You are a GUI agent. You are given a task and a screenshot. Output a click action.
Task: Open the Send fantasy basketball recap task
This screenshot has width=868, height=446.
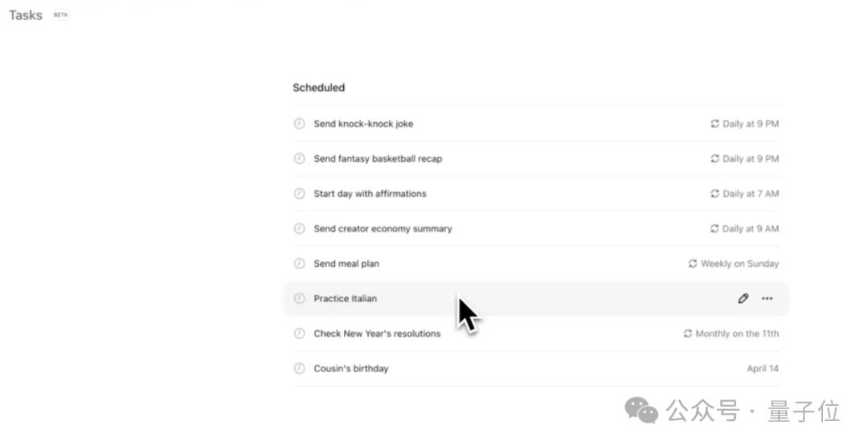pyautogui.click(x=378, y=159)
